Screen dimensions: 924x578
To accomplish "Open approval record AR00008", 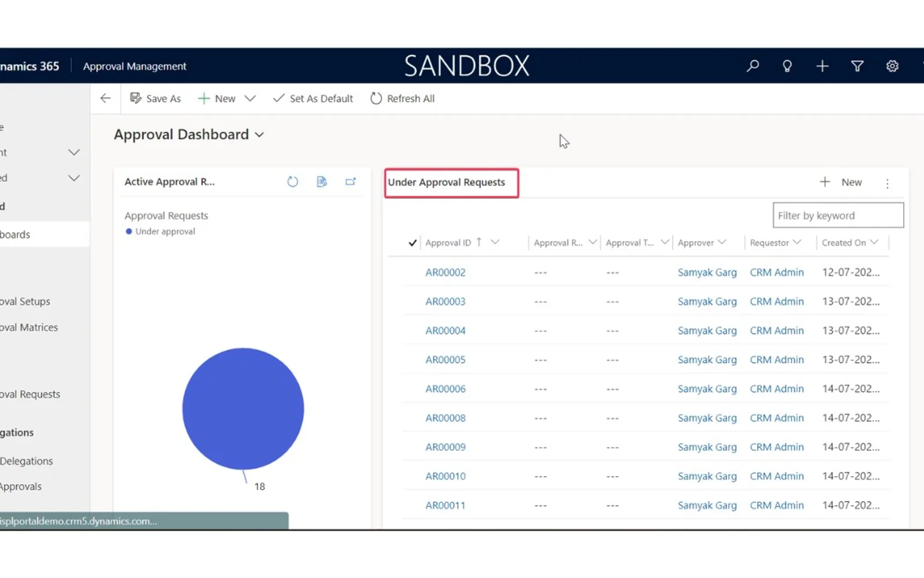I will tap(445, 418).
